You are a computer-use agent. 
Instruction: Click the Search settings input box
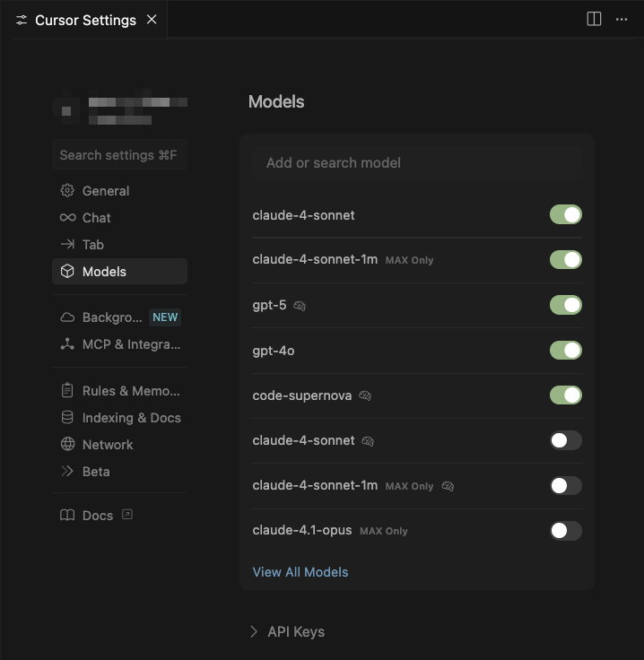(x=118, y=155)
